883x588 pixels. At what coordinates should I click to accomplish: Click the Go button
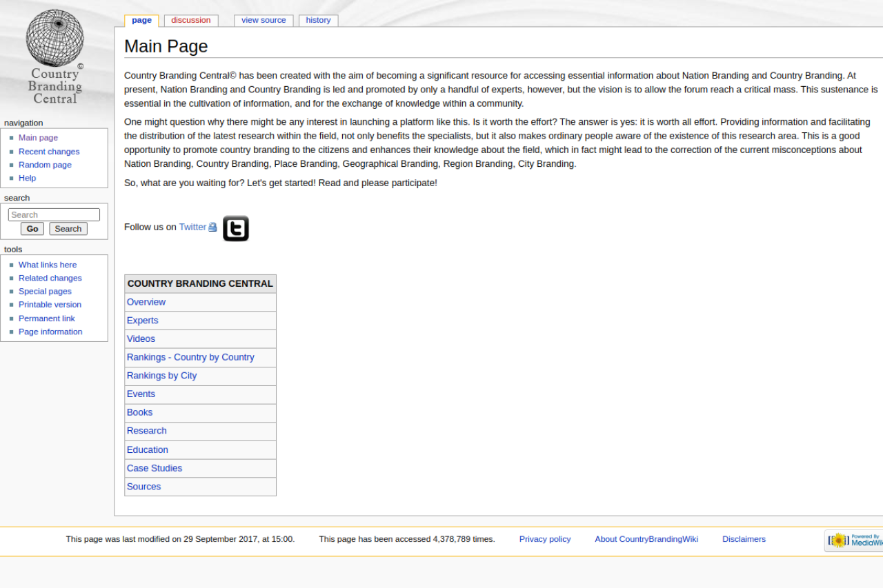pos(32,229)
